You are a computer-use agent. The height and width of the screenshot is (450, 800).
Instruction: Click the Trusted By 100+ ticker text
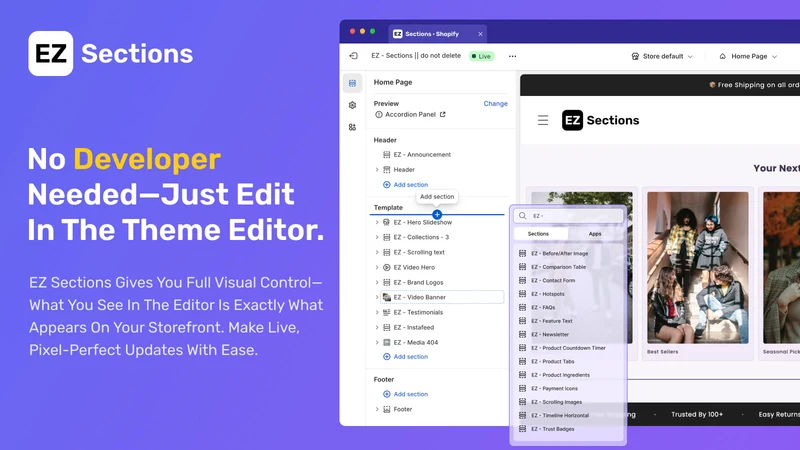(697, 414)
